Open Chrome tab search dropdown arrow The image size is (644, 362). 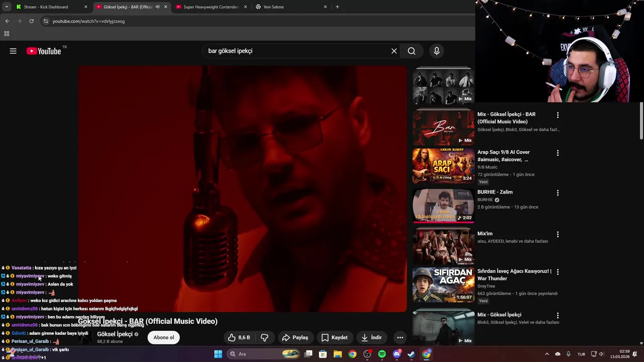[x=7, y=7]
